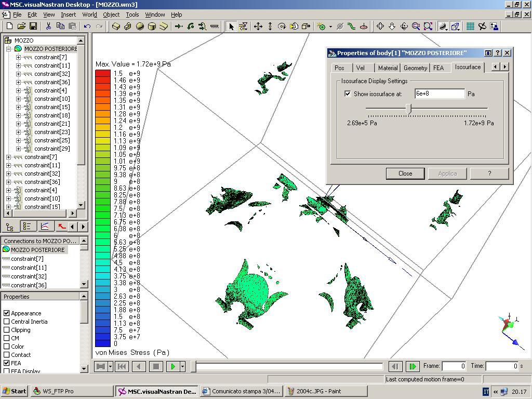Click the red arrow tab icon
Viewport: 532px width, 399px height.
(61, 227)
